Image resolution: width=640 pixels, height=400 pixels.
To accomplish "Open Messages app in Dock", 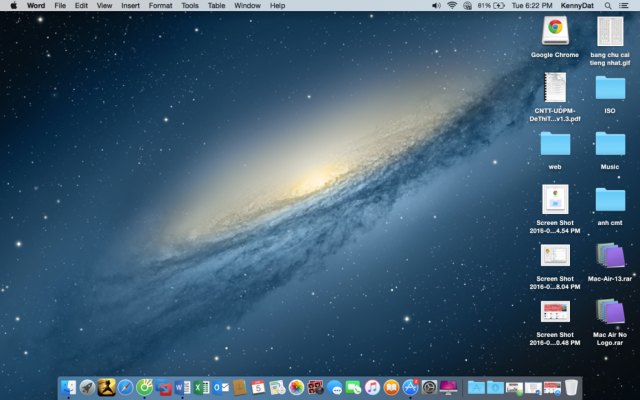I will (334, 387).
